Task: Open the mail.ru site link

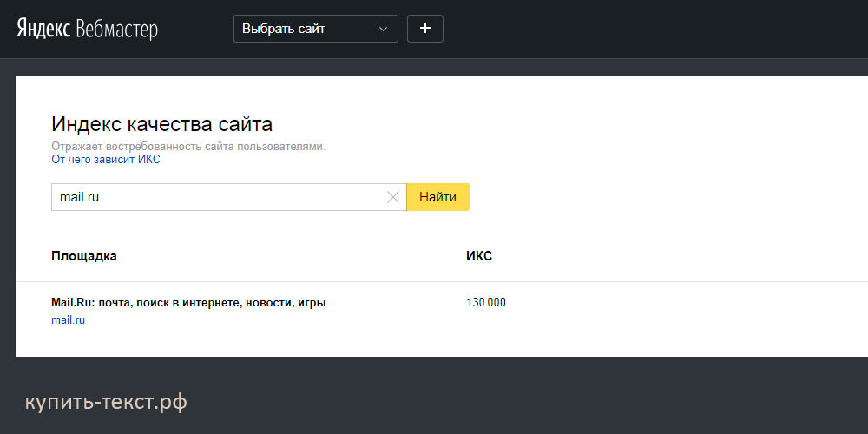Action: 68,320
